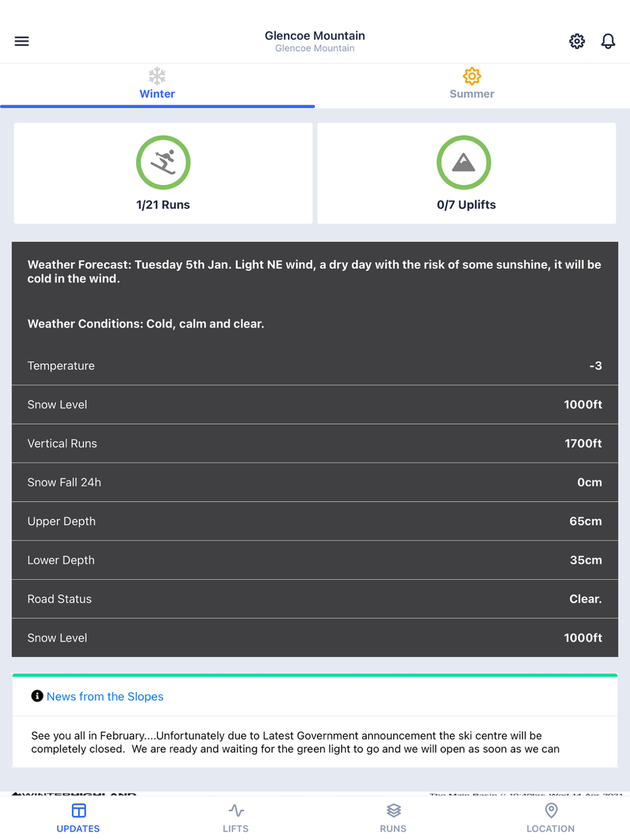Open the hamburger menu

pyautogui.click(x=21, y=42)
